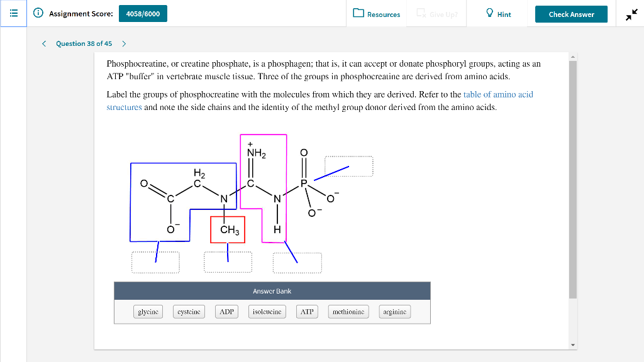Click the scrollbar down arrow
Image resolution: width=644 pixels, height=362 pixels.
pyautogui.click(x=572, y=344)
